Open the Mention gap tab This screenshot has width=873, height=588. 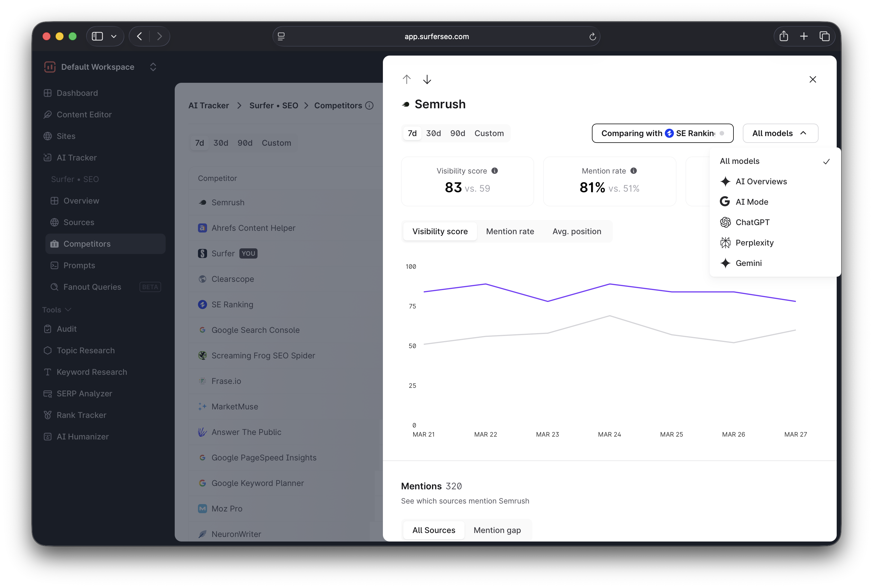[x=497, y=530]
